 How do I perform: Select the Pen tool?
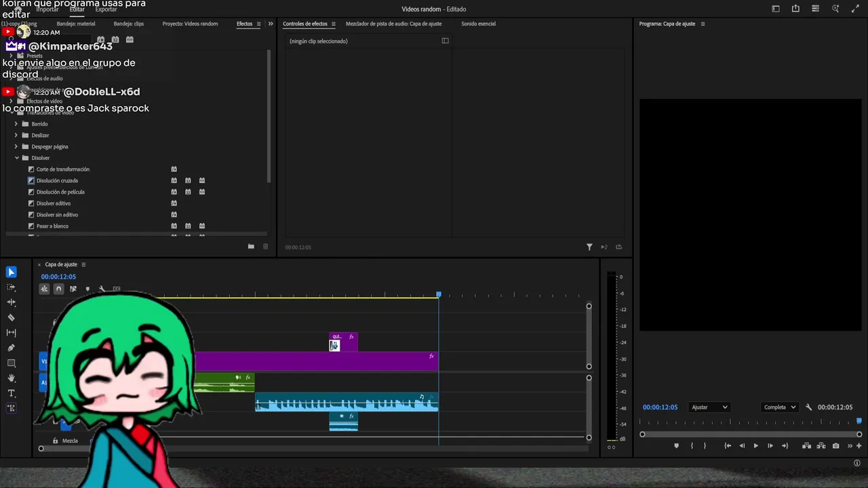[x=12, y=348]
